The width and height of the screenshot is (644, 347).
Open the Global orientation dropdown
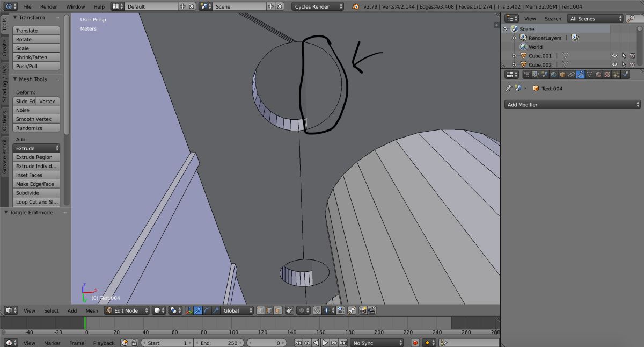(x=237, y=310)
